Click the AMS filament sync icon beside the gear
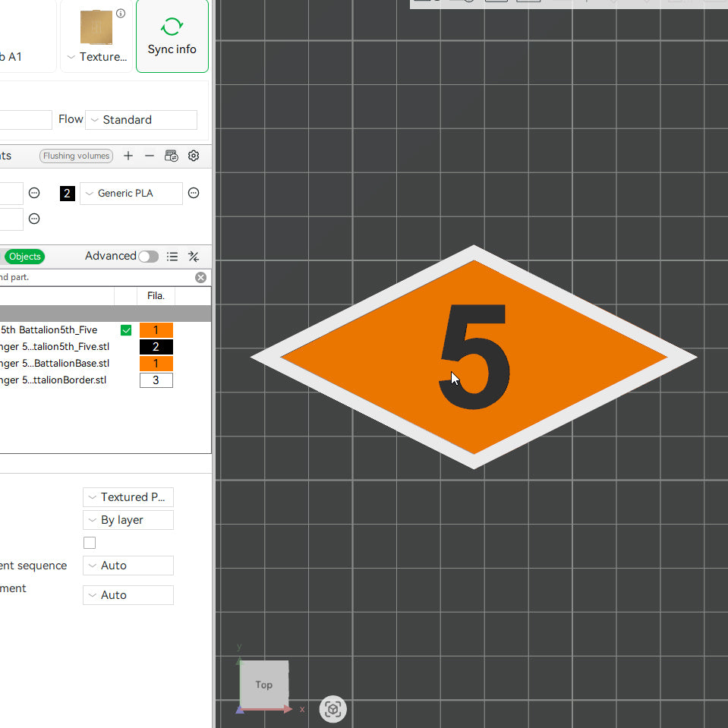Screen dimensions: 728x728 172,156
